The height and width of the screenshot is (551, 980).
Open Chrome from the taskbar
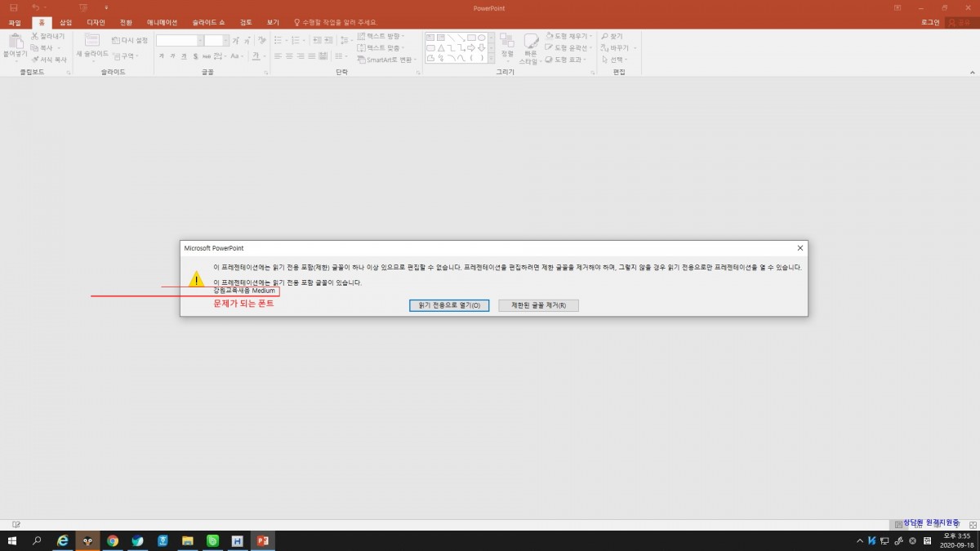point(113,540)
